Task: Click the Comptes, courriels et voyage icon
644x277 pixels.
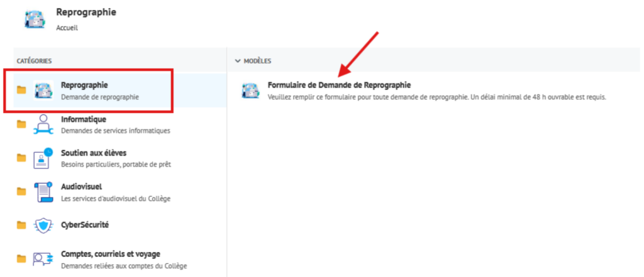Action: (43, 258)
